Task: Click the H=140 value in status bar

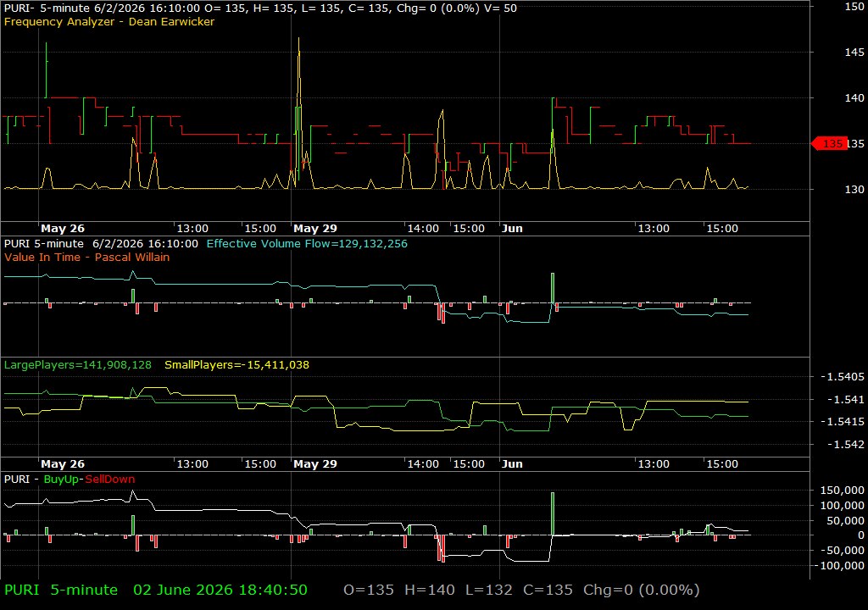Action: coord(430,590)
